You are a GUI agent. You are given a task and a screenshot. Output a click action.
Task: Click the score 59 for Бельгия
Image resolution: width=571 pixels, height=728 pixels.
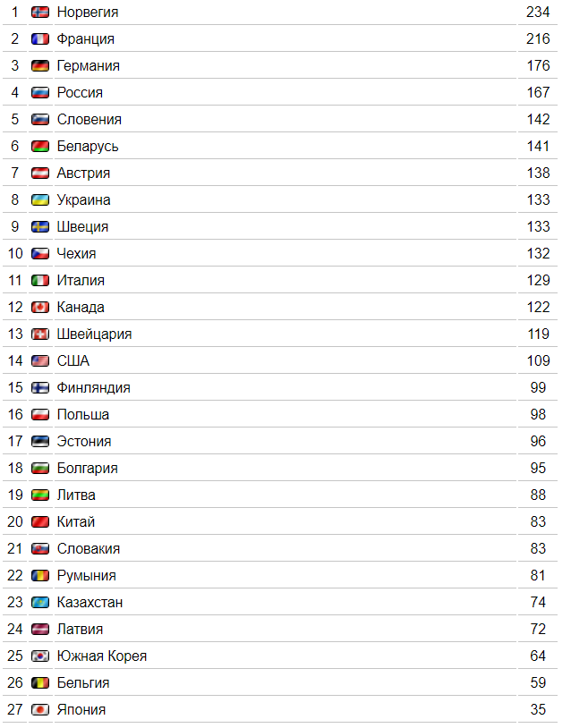(538, 683)
